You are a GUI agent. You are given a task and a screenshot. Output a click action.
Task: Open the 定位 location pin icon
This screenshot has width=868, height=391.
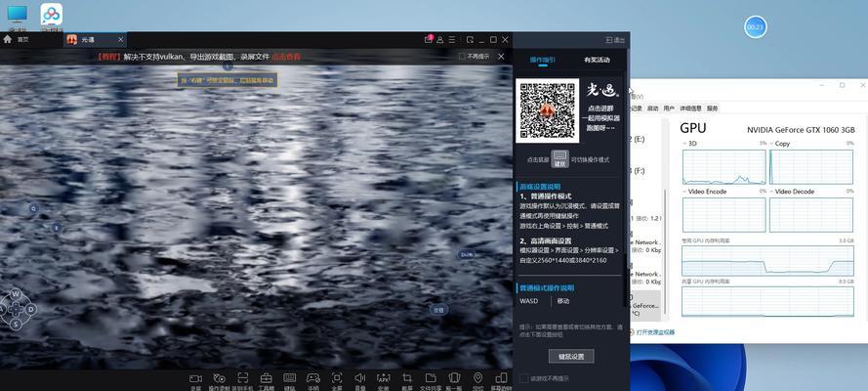[477, 378]
